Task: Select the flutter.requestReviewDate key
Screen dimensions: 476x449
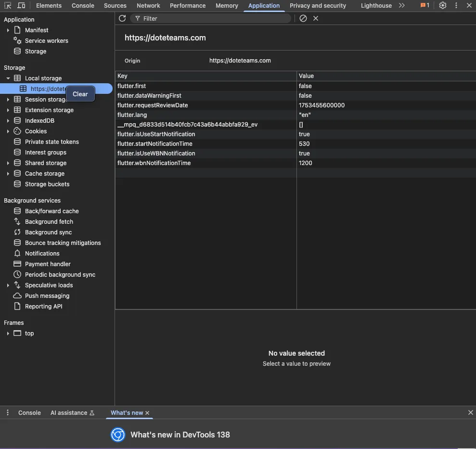Action: point(153,105)
